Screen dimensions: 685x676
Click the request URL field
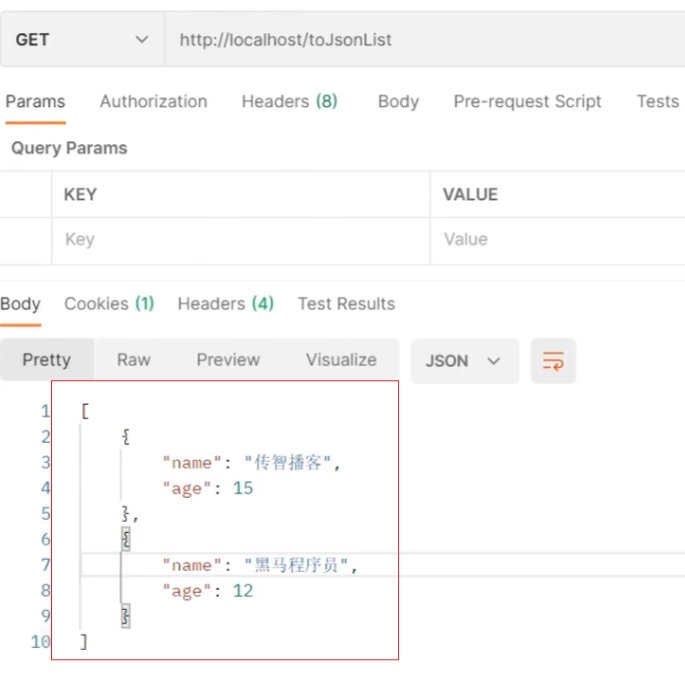420,40
